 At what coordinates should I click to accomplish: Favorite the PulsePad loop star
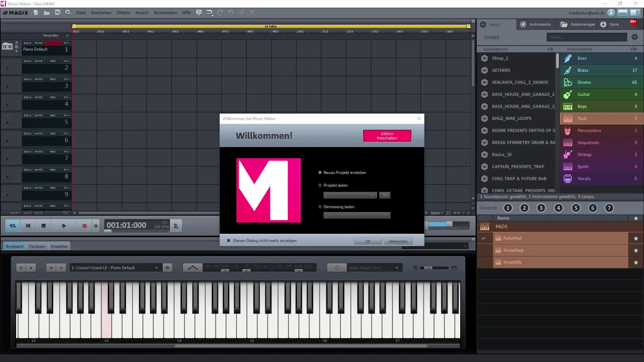(636, 238)
